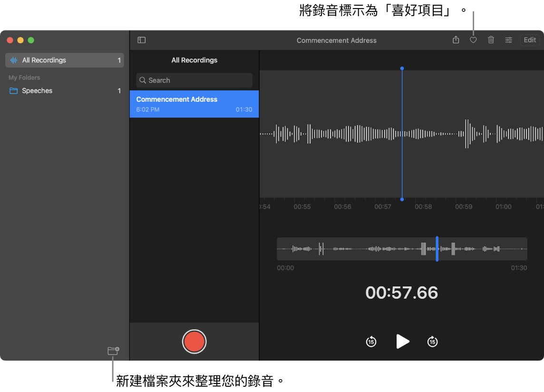Toggle playback with the Play button

click(402, 341)
